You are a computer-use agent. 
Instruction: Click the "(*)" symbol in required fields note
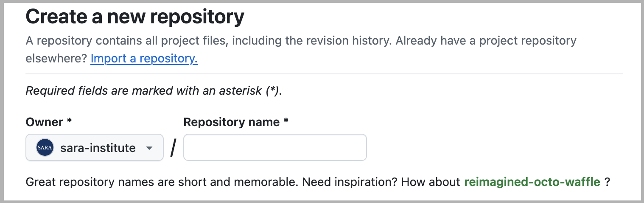coord(272,91)
